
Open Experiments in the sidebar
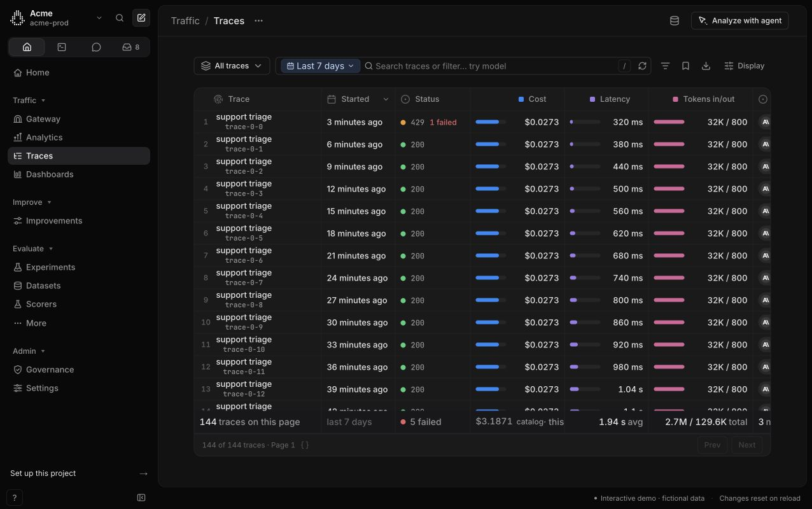79,267
